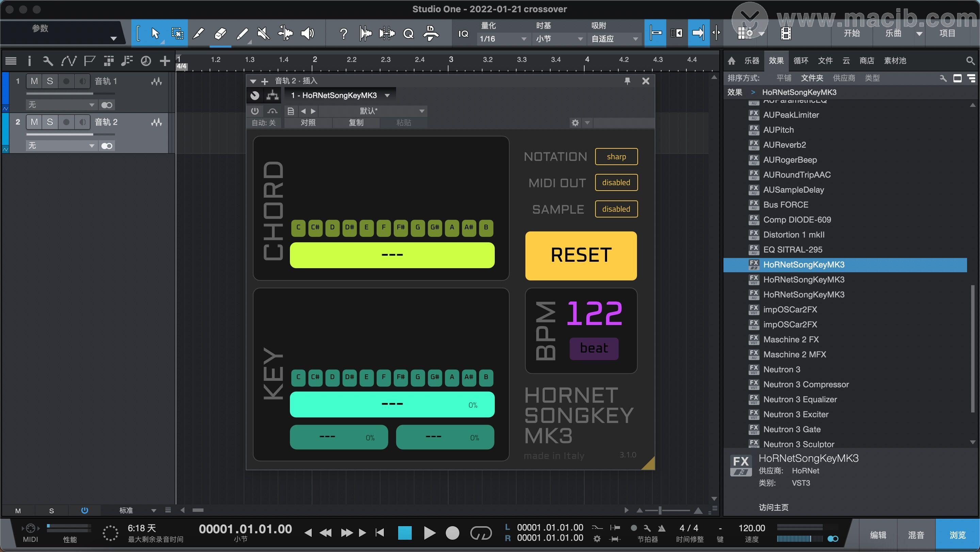
Task: Expand the 音轨 2 · 插入 header triangle
Action: pos(253,81)
